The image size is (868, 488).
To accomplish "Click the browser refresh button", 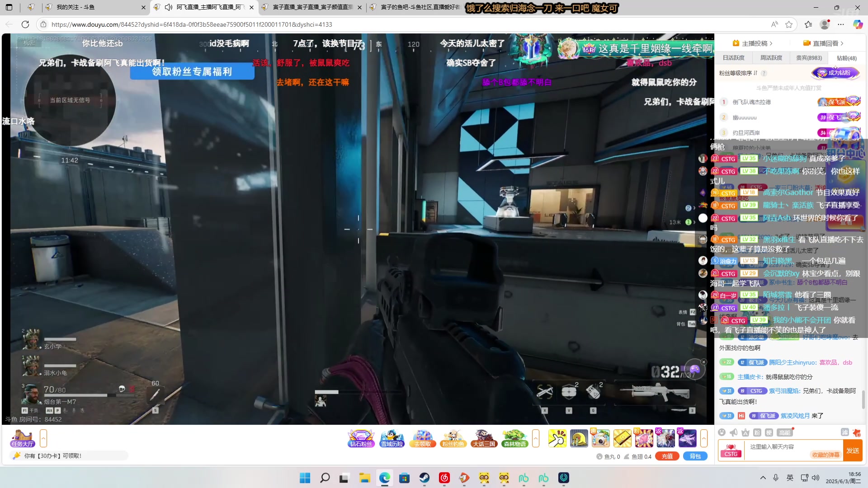I will coord(25,24).
